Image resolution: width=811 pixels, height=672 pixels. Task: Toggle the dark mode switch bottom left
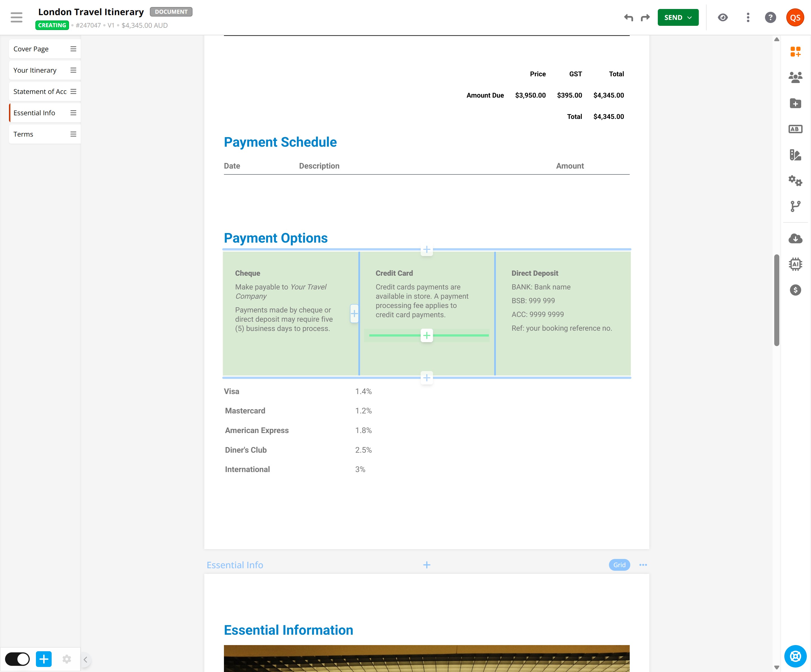click(17, 659)
